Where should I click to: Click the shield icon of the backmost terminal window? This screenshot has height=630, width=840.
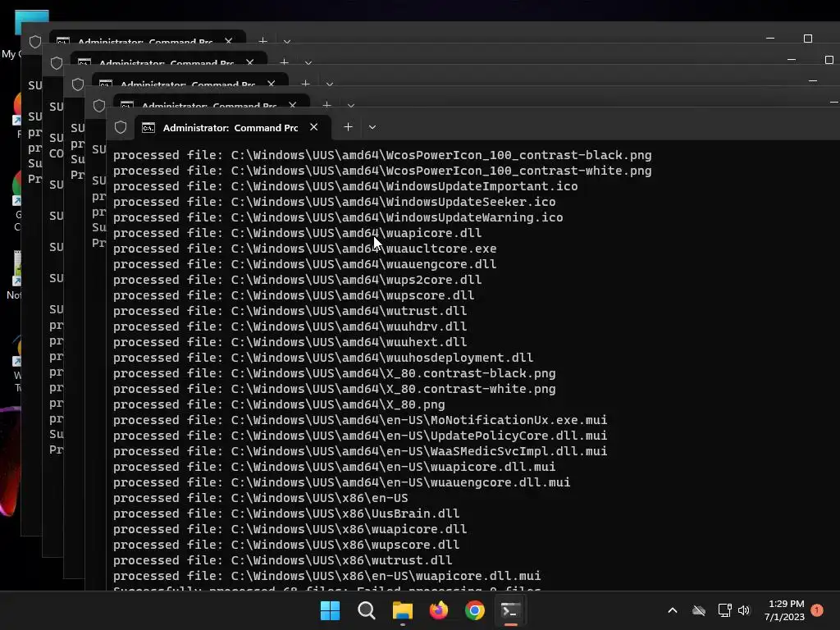tap(35, 42)
